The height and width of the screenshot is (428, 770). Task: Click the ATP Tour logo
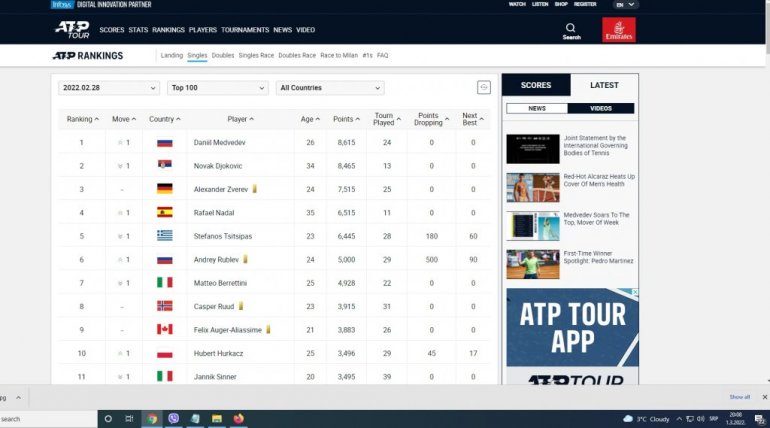click(71, 29)
